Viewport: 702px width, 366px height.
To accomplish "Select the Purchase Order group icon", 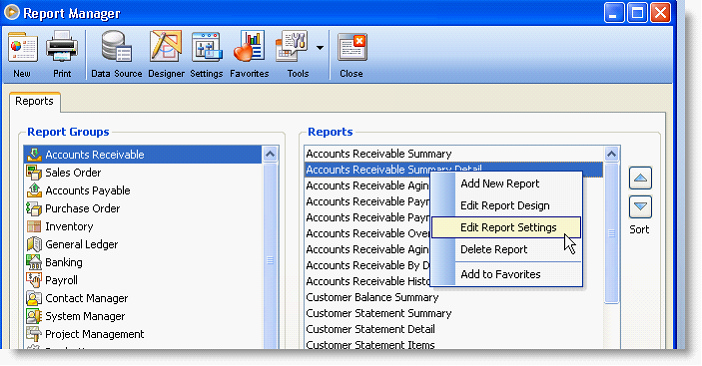I will click(34, 209).
